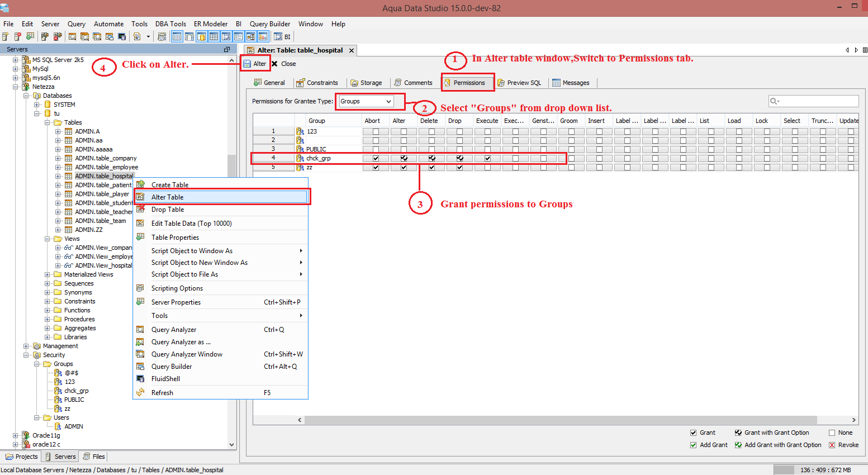Click the Alter button to save

pyautogui.click(x=255, y=64)
